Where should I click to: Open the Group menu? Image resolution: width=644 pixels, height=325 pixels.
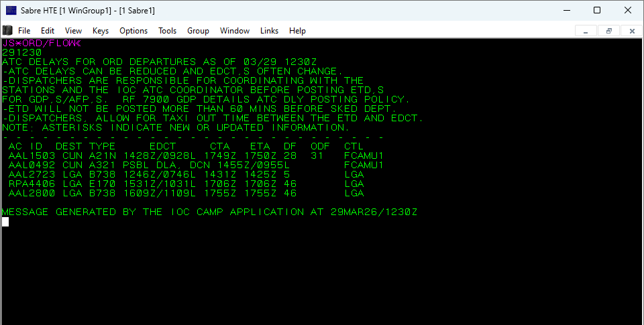pyautogui.click(x=198, y=31)
